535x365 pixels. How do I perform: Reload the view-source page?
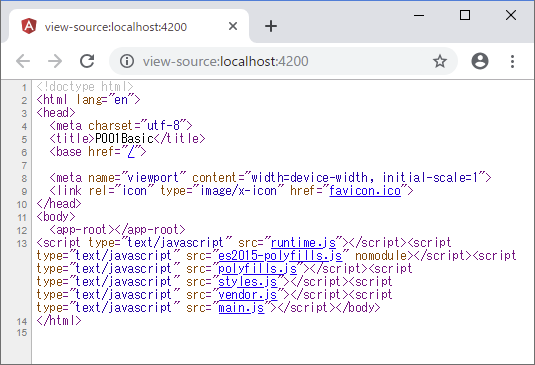tap(87, 61)
